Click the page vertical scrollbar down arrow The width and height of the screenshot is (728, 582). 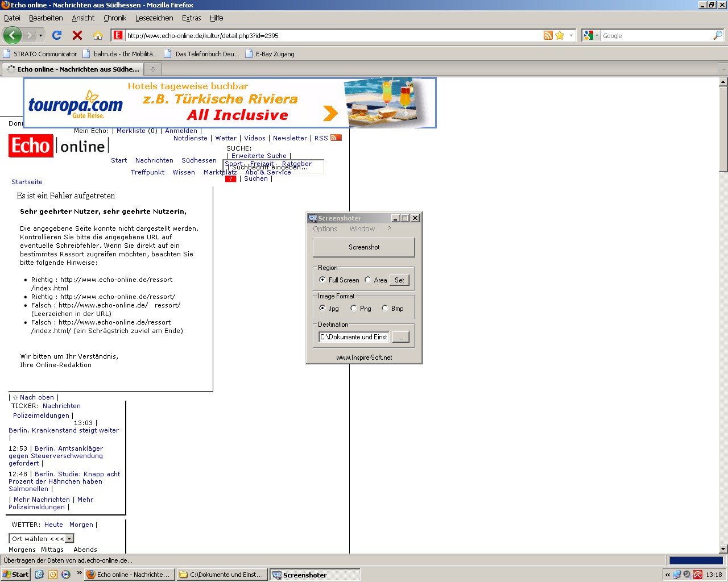[723, 549]
